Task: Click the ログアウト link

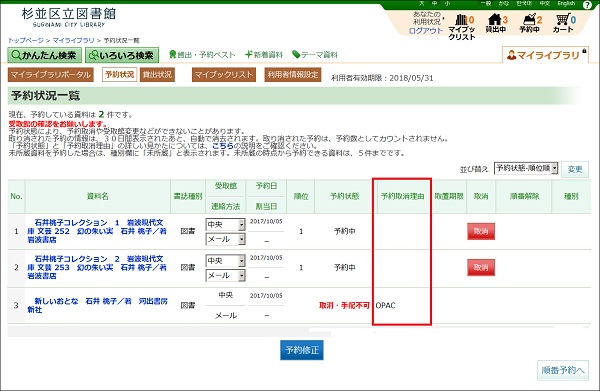Action: 426,31
